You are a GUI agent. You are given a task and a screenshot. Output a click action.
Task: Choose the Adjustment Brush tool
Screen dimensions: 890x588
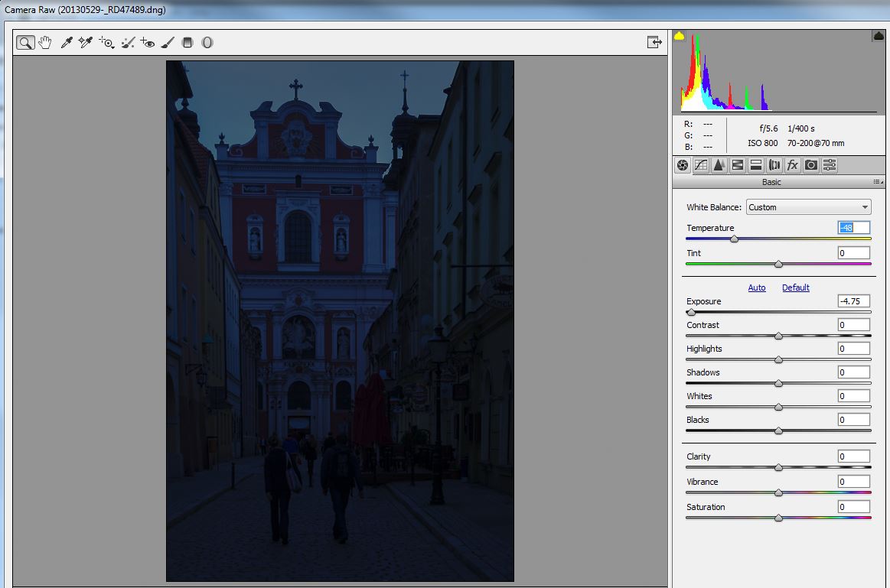168,43
